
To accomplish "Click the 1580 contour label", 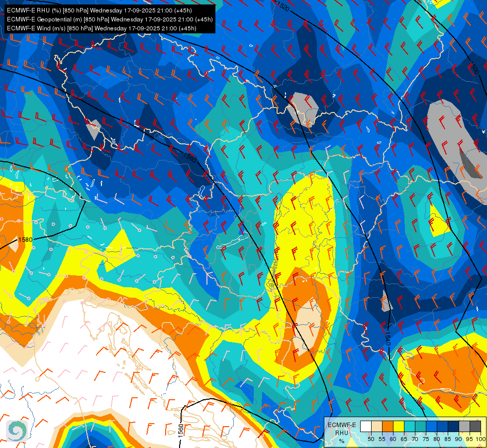I will pos(25,240).
